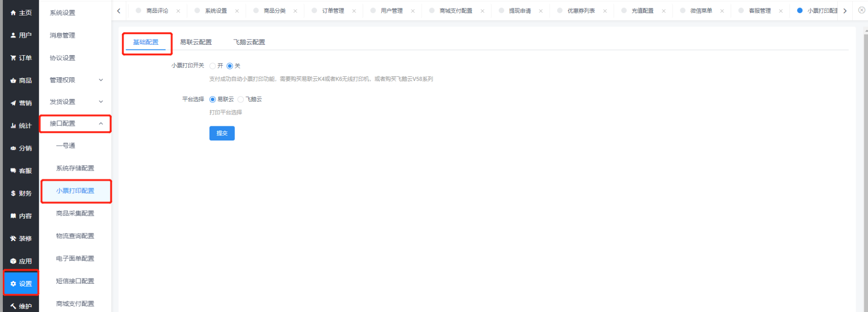Click the 设置 settings gear icon
This screenshot has height=312, width=868.
(x=13, y=284)
